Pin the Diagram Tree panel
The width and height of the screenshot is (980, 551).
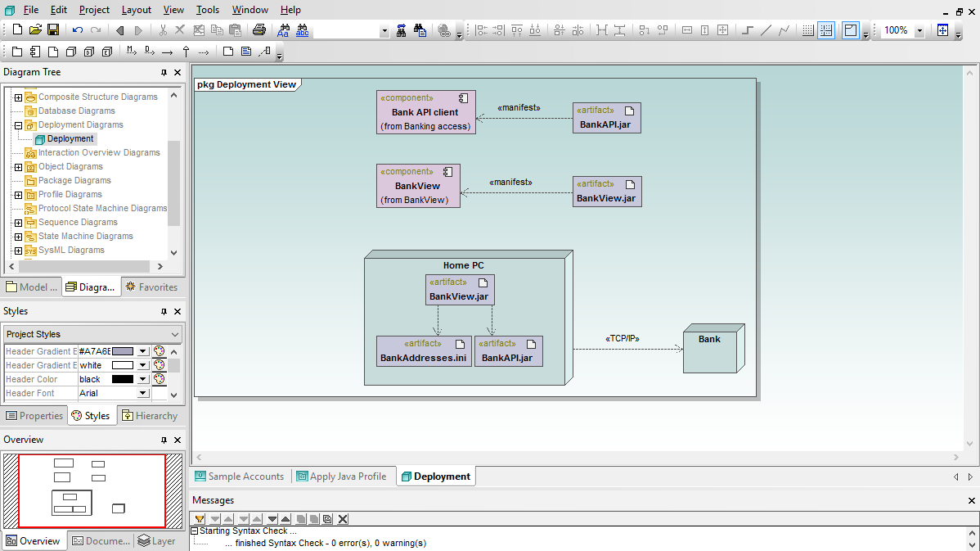164,73
